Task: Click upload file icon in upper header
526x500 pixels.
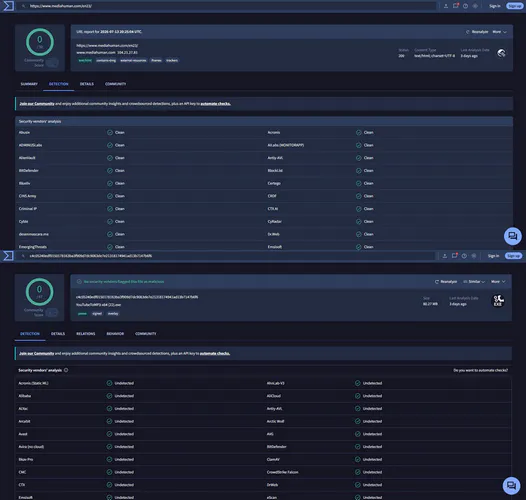Action: tap(446, 6)
